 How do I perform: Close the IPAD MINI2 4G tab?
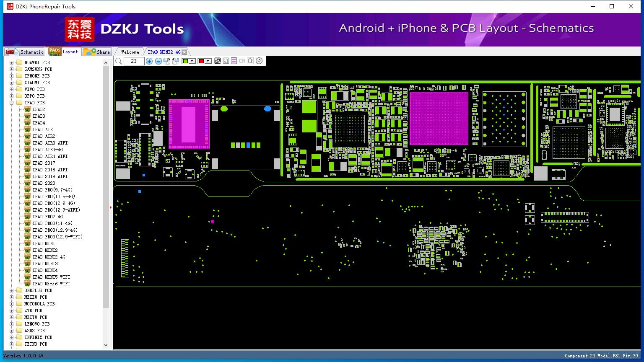pyautogui.click(x=184, y=52)
